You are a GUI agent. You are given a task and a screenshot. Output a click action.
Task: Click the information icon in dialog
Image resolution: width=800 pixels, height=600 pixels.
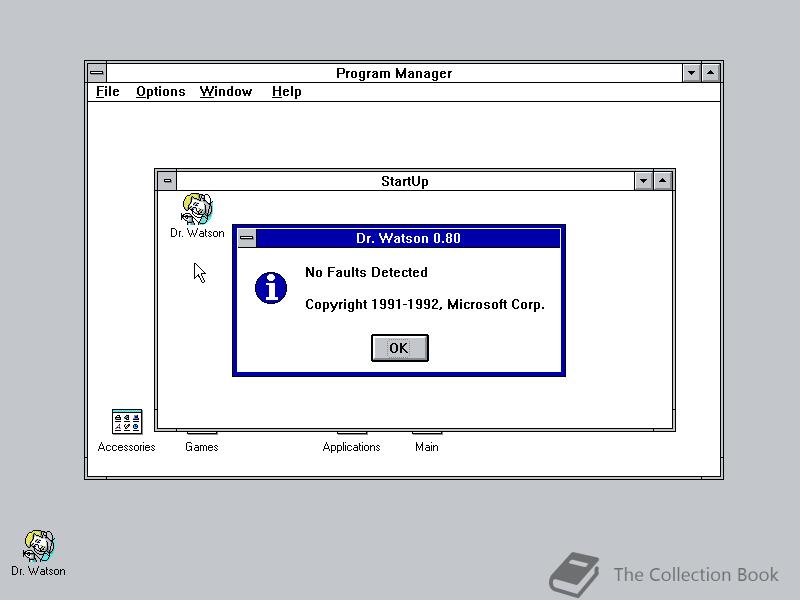pyautogui.click(x=271, y=288)
